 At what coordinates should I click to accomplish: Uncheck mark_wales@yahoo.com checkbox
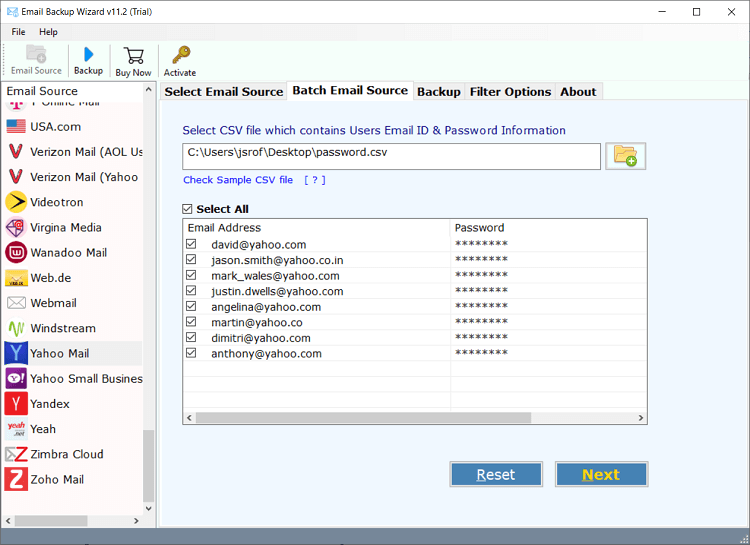pos(191,275)
